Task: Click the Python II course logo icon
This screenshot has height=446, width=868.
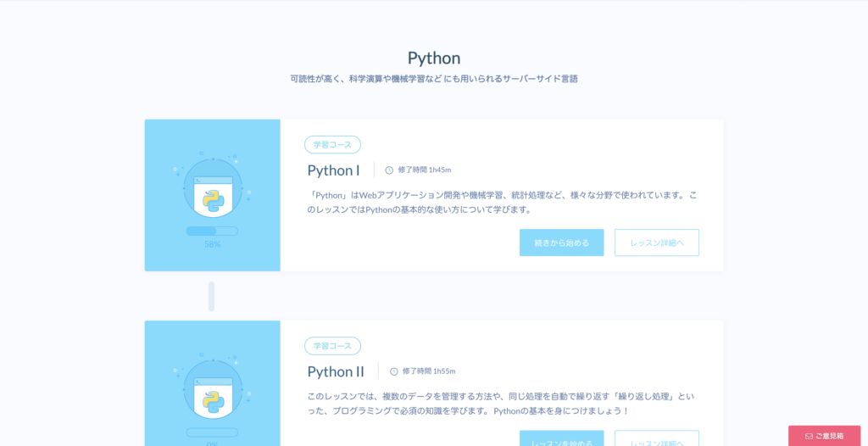Action: coord(213,390)
